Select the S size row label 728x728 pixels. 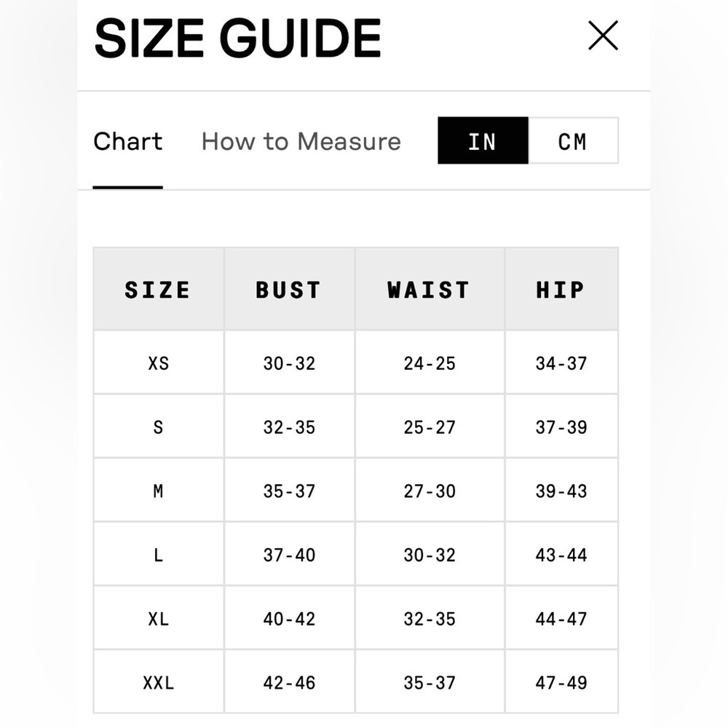pos(158,427)
